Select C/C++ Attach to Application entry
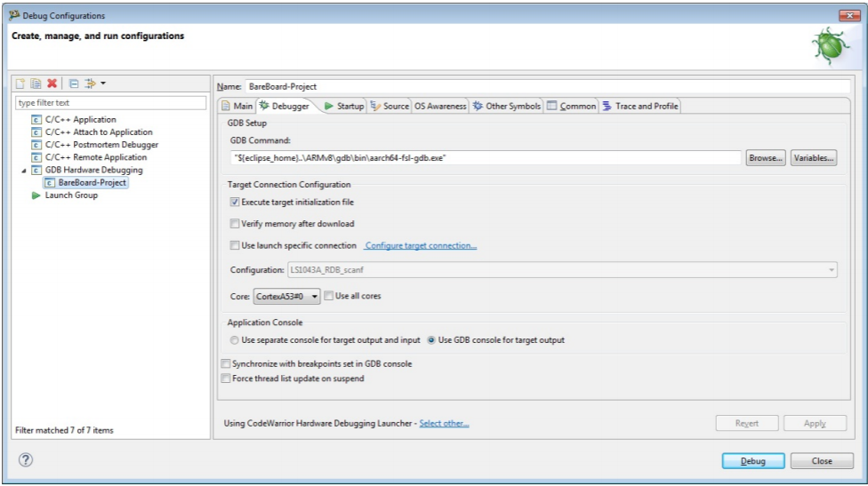 coord(99,132)
